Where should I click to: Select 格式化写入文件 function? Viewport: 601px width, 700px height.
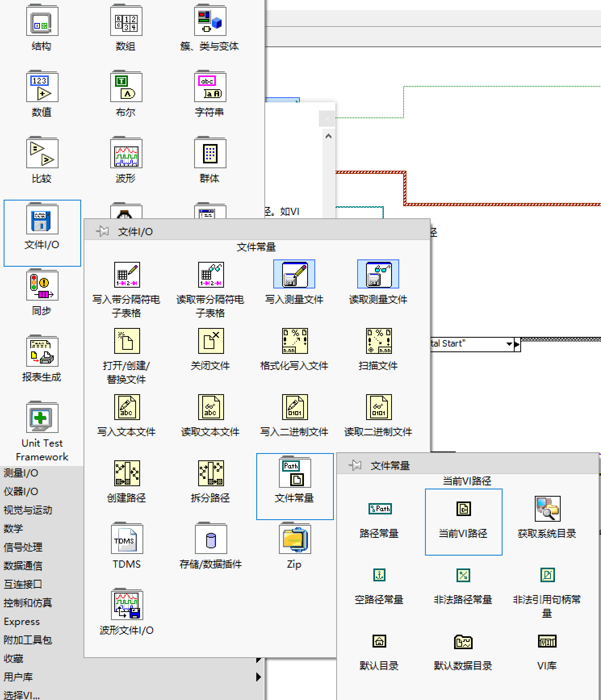click(x=295, y=341)
